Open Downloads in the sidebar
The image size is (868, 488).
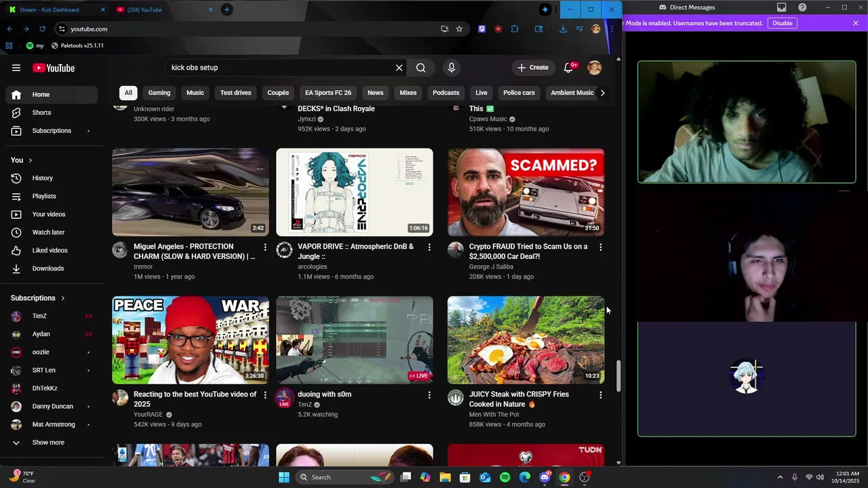pos(52,268)
